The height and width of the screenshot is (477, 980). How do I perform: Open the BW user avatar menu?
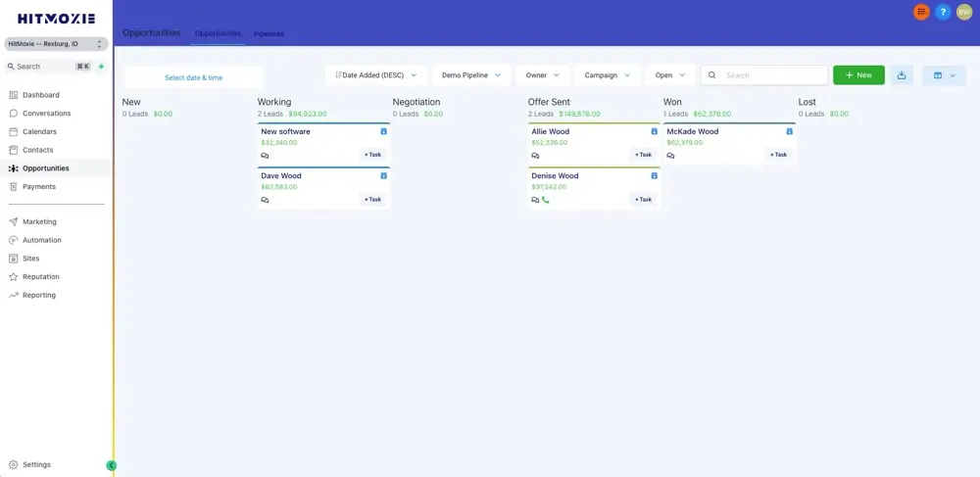click(x=964, y=12)
